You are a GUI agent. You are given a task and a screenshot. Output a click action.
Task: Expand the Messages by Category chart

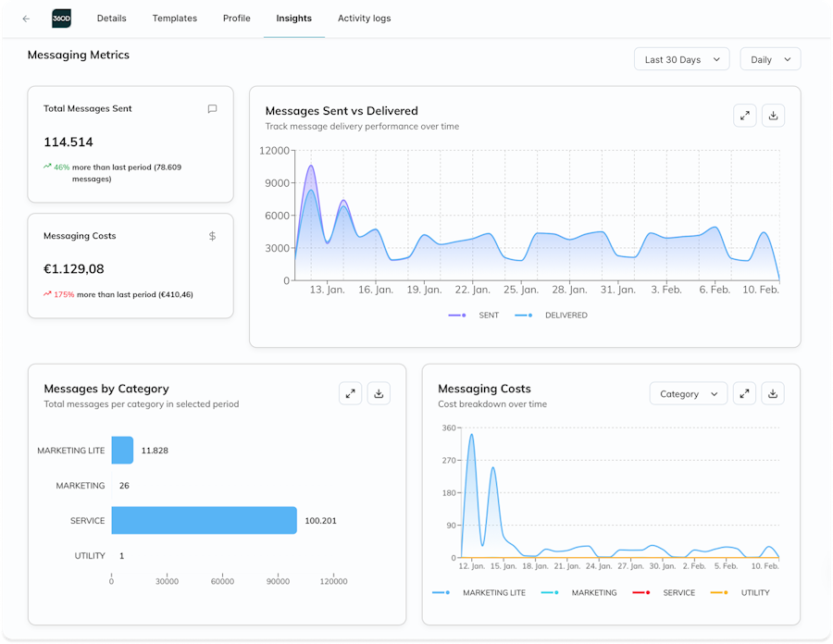(x=350, y=393)
